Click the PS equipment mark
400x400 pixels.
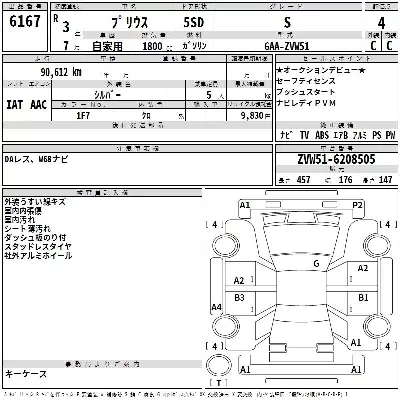[x=377, y=135]
